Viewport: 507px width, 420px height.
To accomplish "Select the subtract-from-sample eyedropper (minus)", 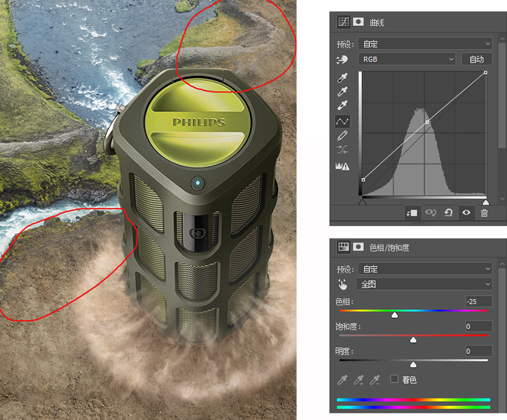I will click(375, 379).
